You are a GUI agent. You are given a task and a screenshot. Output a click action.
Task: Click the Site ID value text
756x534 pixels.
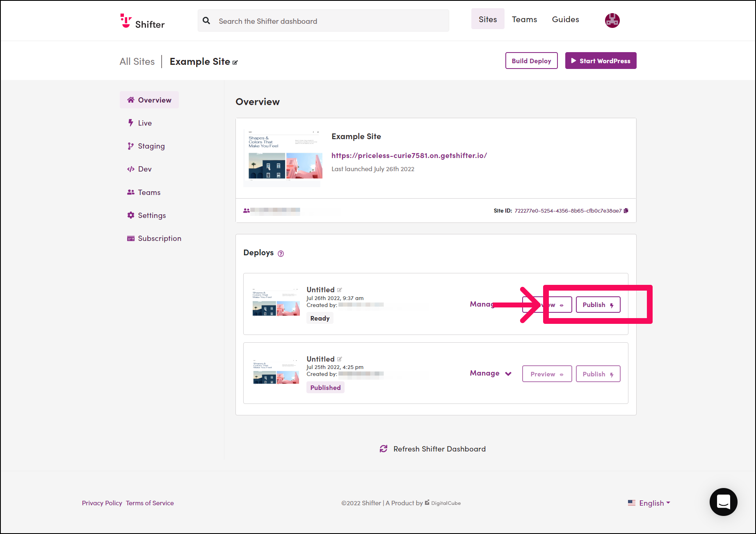[x=568, y=211]
